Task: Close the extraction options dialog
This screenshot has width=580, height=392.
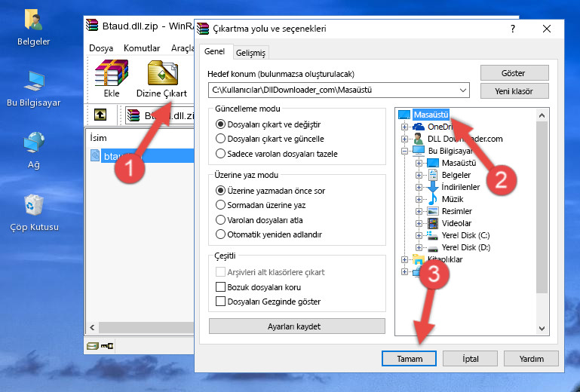Action: point(547,29)
